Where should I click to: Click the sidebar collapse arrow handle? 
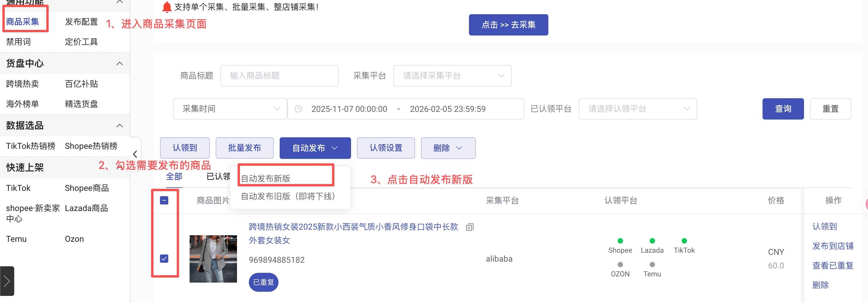point(135,154)
